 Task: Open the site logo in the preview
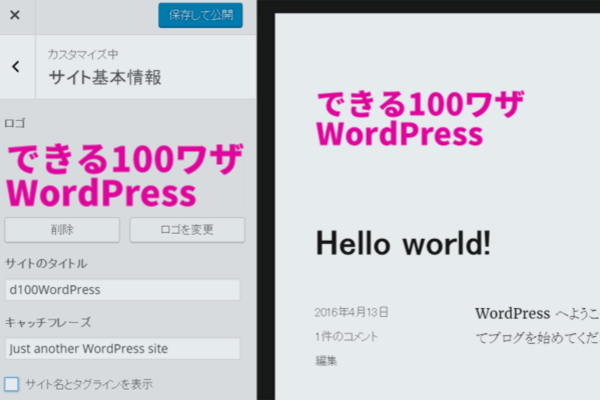tap(420, 119)
